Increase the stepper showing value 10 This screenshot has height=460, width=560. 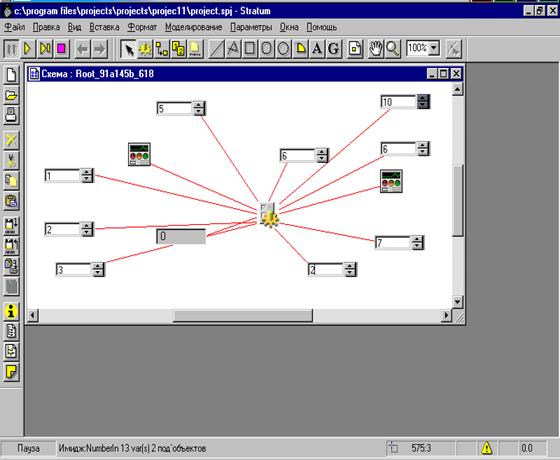(423, 98)
